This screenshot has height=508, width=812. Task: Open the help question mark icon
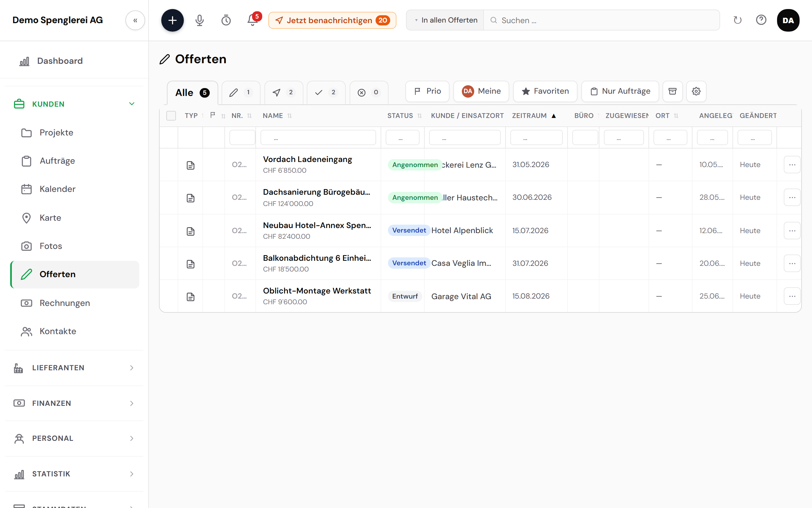pos(761,20)
